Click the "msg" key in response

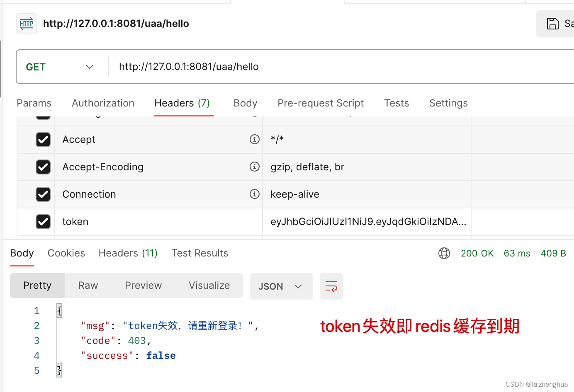point(95,326)
